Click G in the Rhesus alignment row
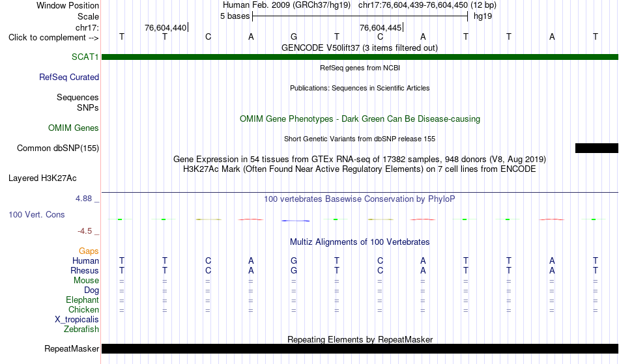The height and width of the screenshot is (364, 619). (294, 270)
